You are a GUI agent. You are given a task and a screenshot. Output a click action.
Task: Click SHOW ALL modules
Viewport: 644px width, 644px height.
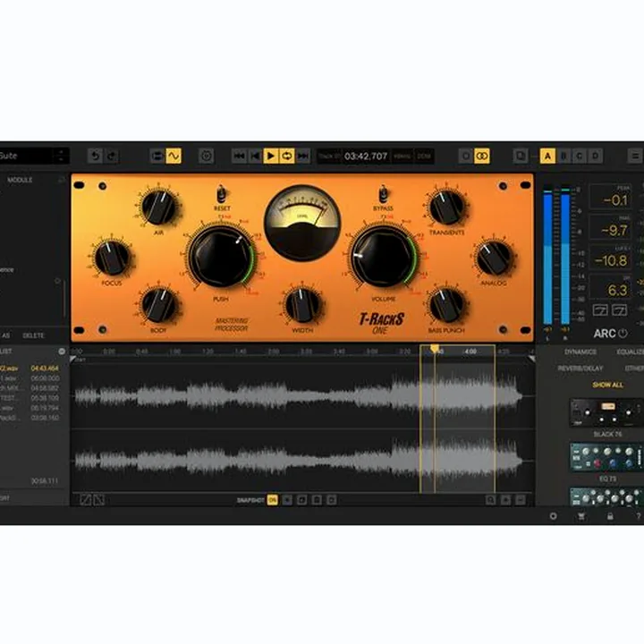(608, 385)
